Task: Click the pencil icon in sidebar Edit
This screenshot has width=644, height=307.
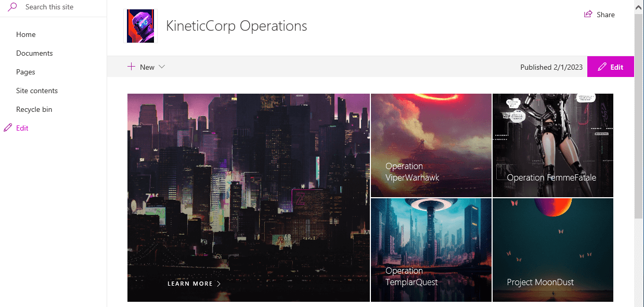Action: [x=8, y=128]
